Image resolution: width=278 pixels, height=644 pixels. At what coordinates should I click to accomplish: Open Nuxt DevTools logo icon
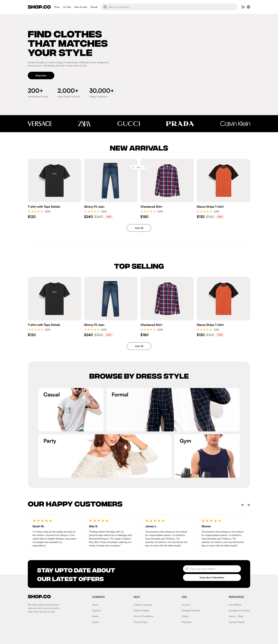coord(133,167)
